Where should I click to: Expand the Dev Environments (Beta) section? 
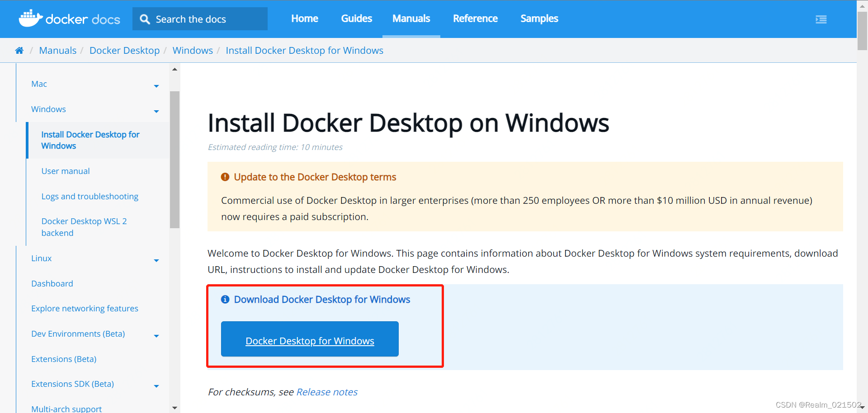pyautogui.click(x=156, y=336)
